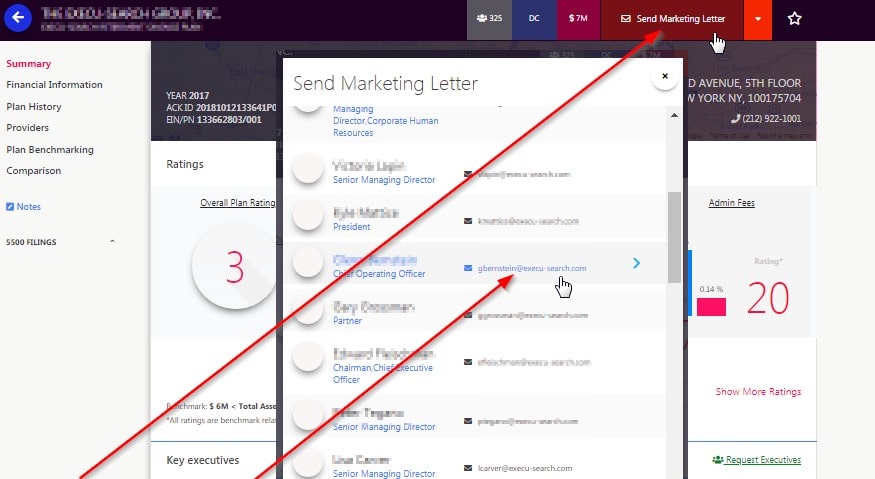Click the envelope icon in President row

pyautogui.click(x=468, y=221)
